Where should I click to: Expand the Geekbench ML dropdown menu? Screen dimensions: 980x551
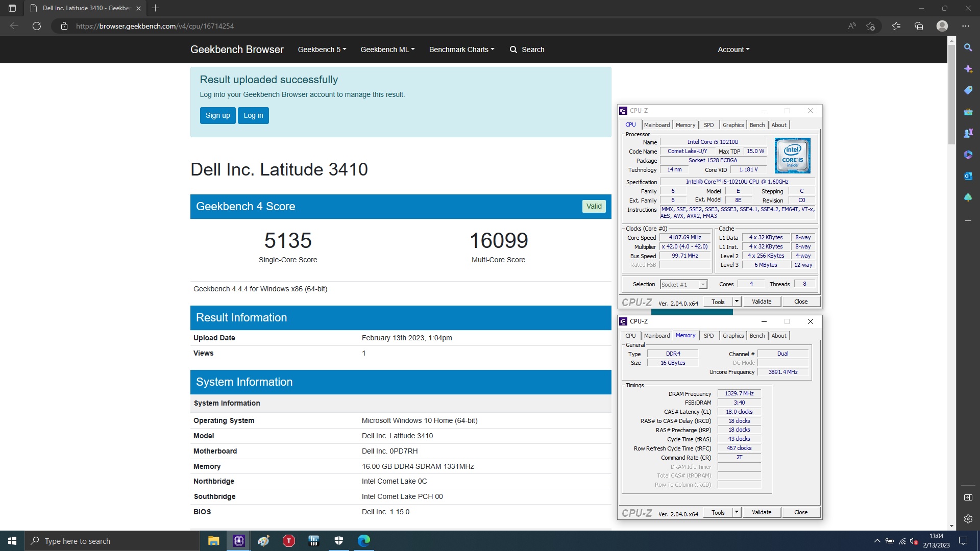pyautogui.click(x=387, y=49)
